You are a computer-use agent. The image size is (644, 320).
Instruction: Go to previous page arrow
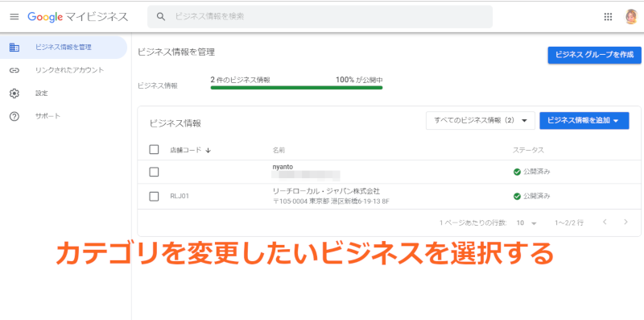(605, 222)
